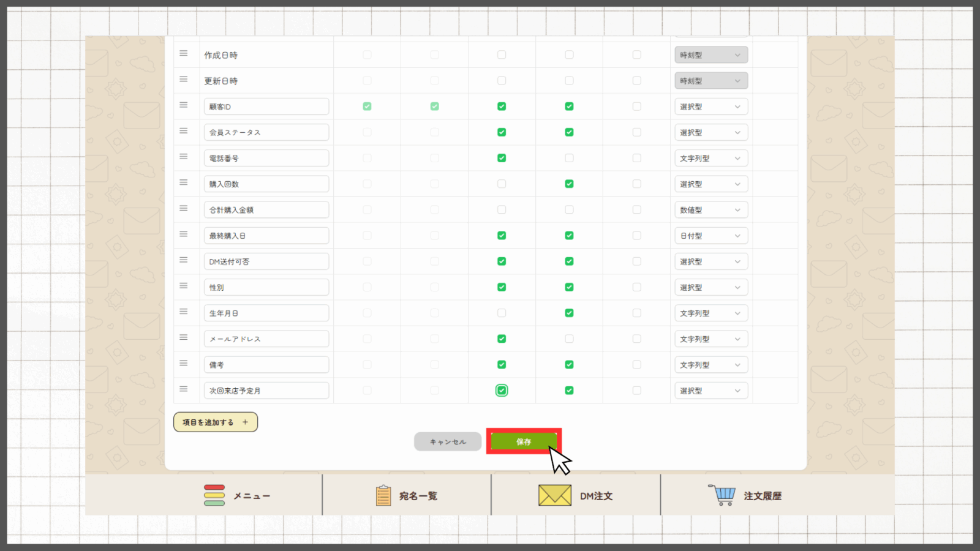Image resolution: width=980 pixels, height=551 pixels.
Task: Expand the type dropdown for メールアドレス
Action: coord(710,339)
